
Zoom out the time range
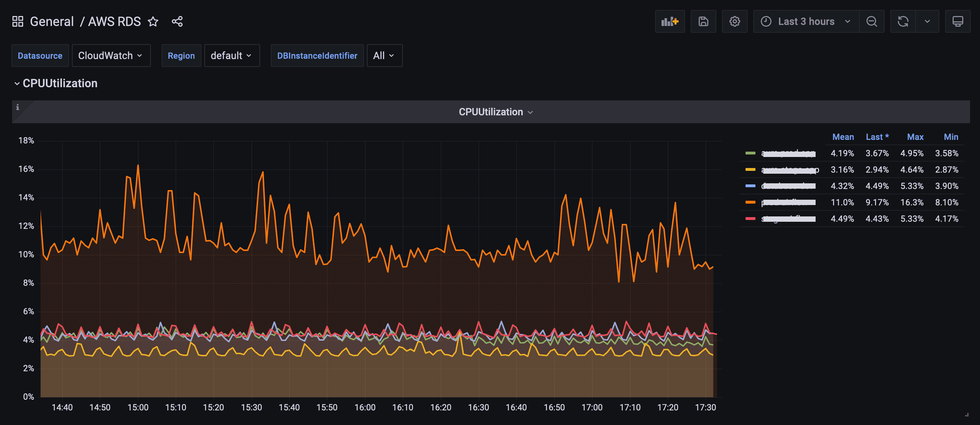[x=871, y=22]
